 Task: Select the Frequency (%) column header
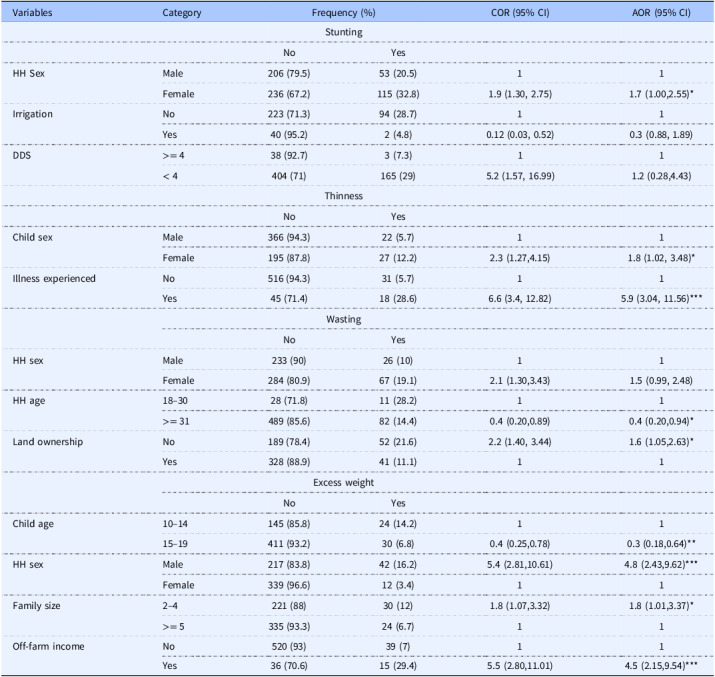343,13
